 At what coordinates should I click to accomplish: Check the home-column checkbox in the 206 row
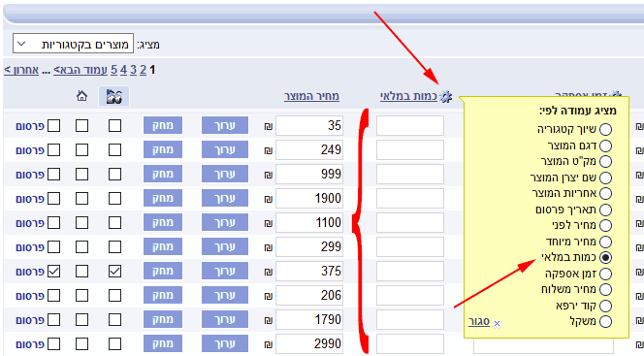tap(81, 295)
